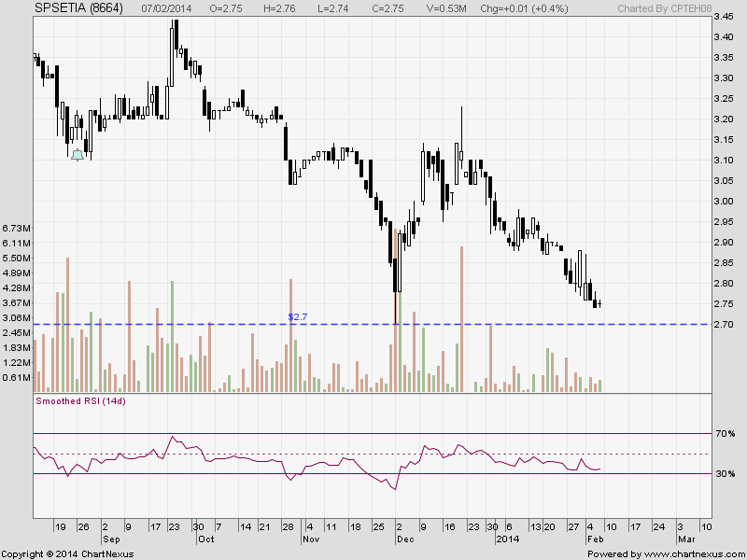The height and width of the screenshot is (560, 747).
Task: Select the close price C=2.75 value
Action: pos(388,8)
